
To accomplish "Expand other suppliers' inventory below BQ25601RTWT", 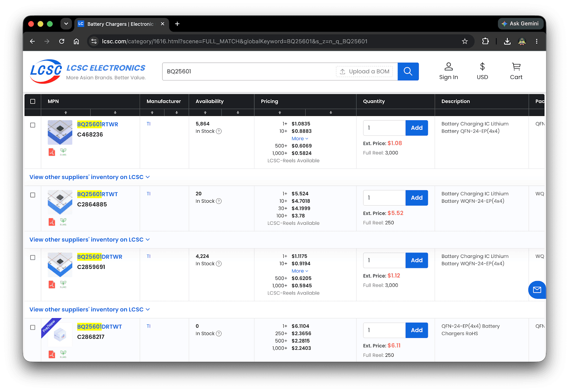I will (x=90, y=240).
